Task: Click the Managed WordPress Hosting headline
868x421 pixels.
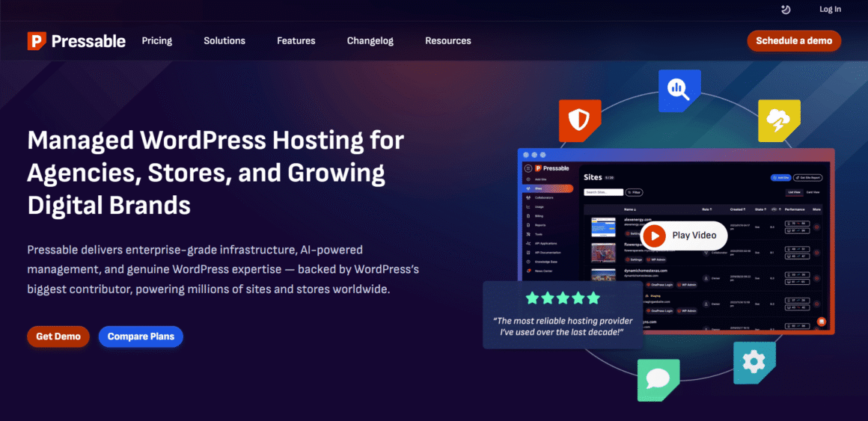Action: [x=216, y=173]
